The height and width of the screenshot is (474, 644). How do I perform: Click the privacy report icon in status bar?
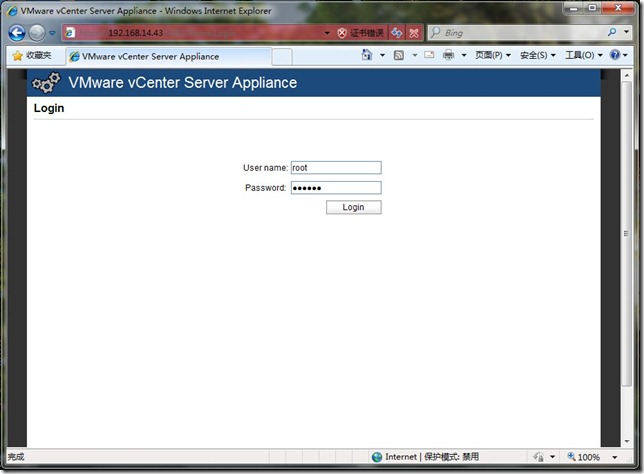click(x=538, y=457)
